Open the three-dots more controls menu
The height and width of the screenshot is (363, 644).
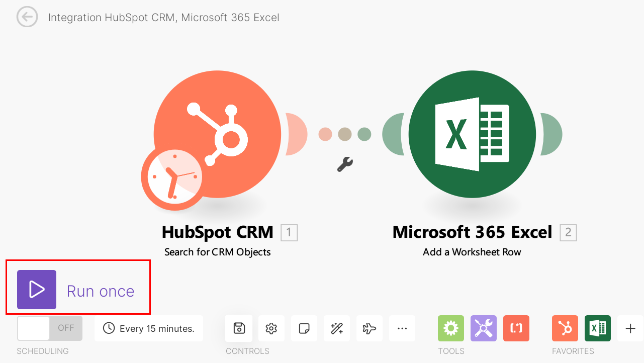click(x=402, y=328)
